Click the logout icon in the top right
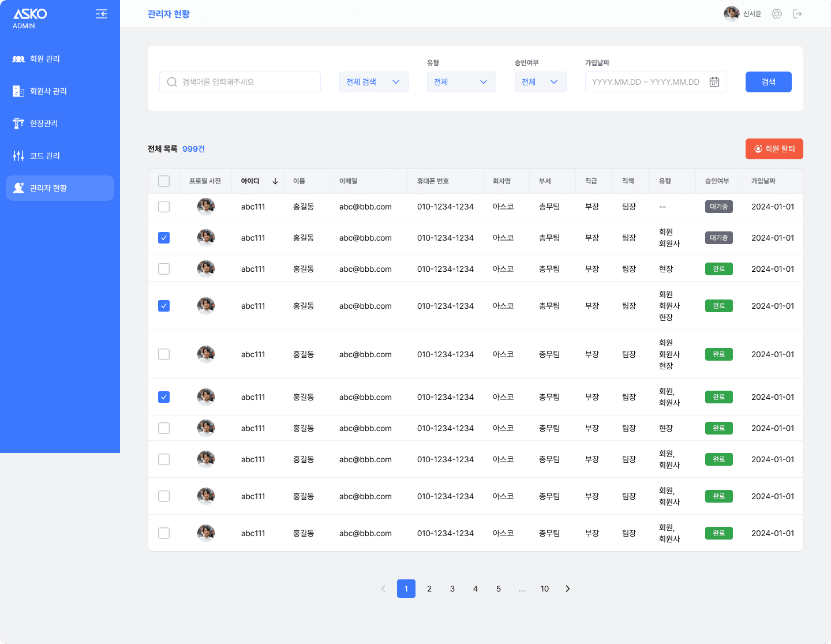Viewport: 831px width, 644px height. point(797,13)
